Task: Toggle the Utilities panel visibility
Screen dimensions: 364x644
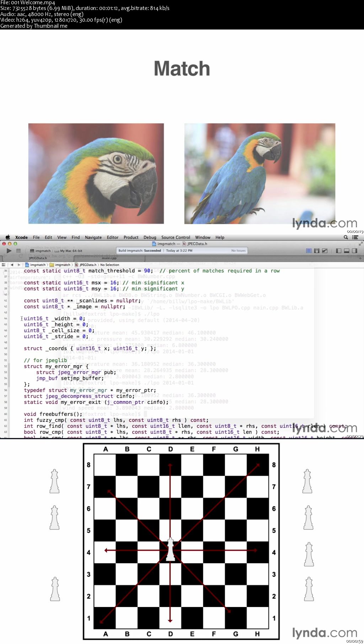Action: [354, 251]
